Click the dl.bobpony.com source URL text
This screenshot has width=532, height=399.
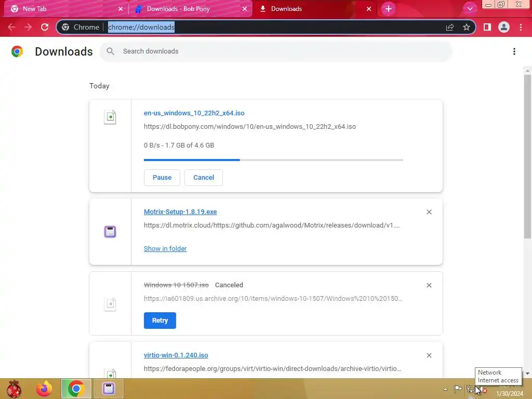[250, 127]
